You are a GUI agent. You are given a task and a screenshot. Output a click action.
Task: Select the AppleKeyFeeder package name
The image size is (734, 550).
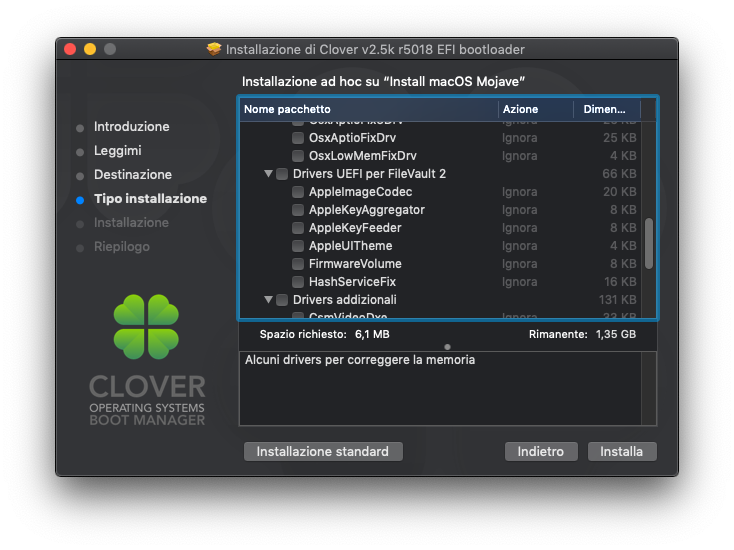point(355,228)
